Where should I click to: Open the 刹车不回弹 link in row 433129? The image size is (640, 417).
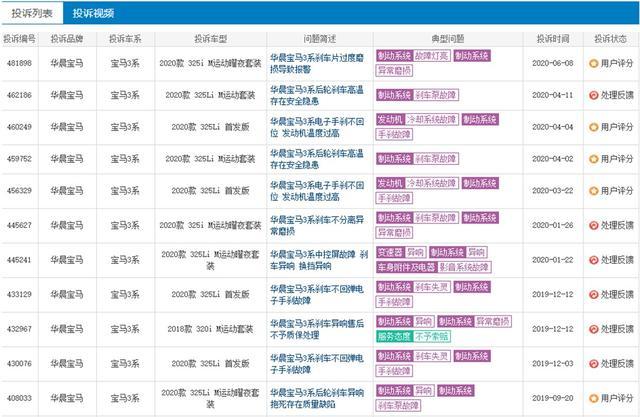[317, 295]
